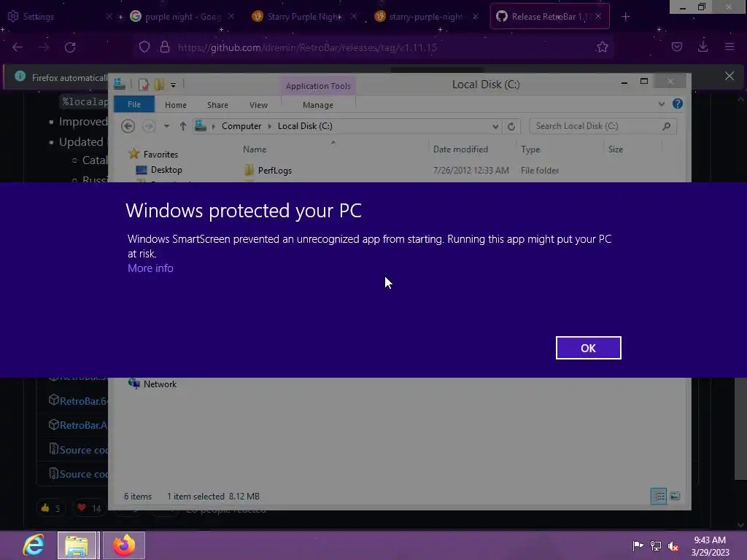Open the More info link
This screenshot has width=747, height=560.
pyautogui.click(x=150, y=268)
